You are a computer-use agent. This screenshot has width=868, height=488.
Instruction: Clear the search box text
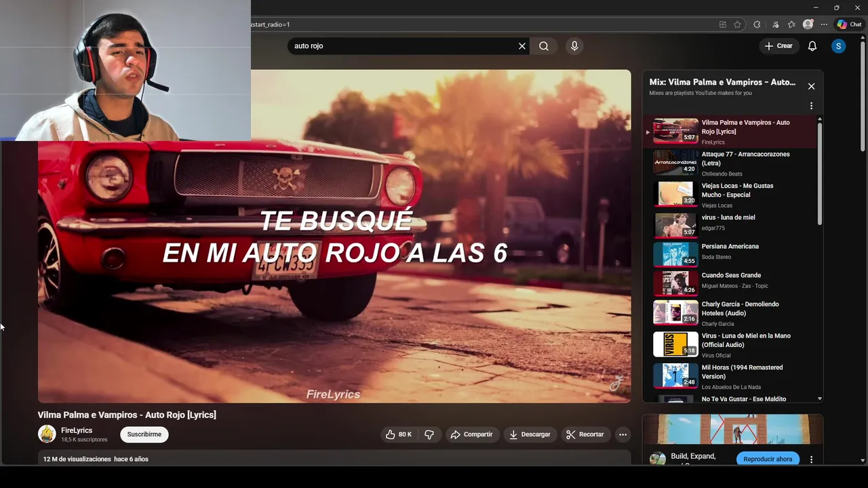coord(522,46)
